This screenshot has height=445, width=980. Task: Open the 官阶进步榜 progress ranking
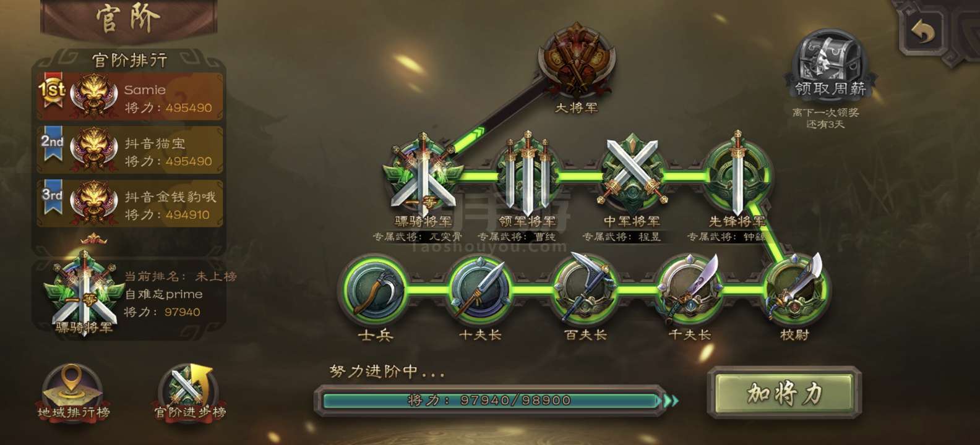(x=189, y=392)
